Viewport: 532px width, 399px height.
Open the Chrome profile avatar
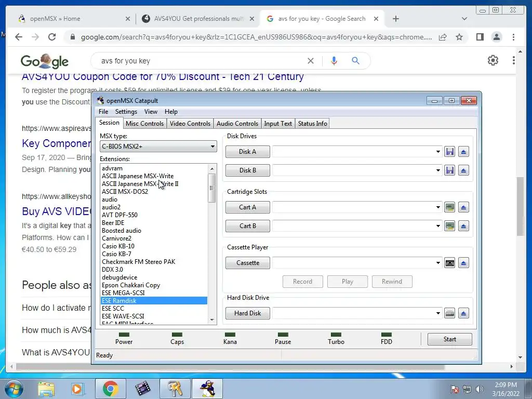pos(496,37)
